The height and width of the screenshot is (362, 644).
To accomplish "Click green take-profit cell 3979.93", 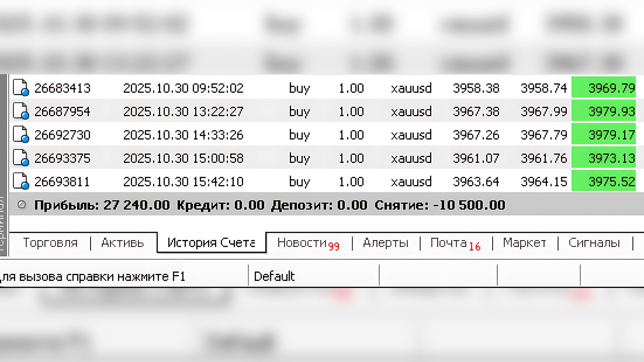I will [x=604, y=111].
